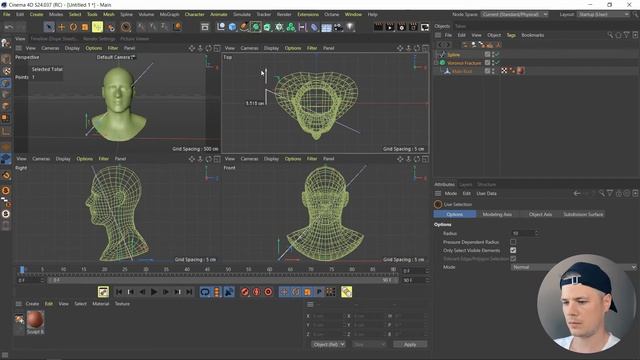Viewport: 640px width, 360px height.
Task: Click the Camera icon in top toolbar
Action: 338,27
